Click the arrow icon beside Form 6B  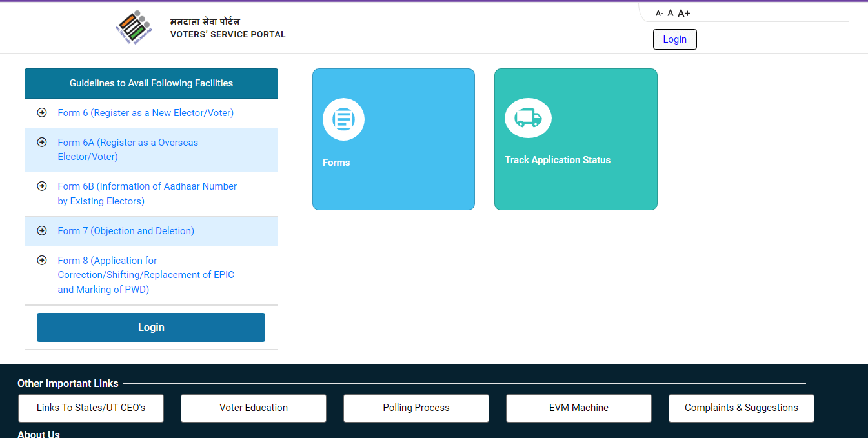(42, 186)
